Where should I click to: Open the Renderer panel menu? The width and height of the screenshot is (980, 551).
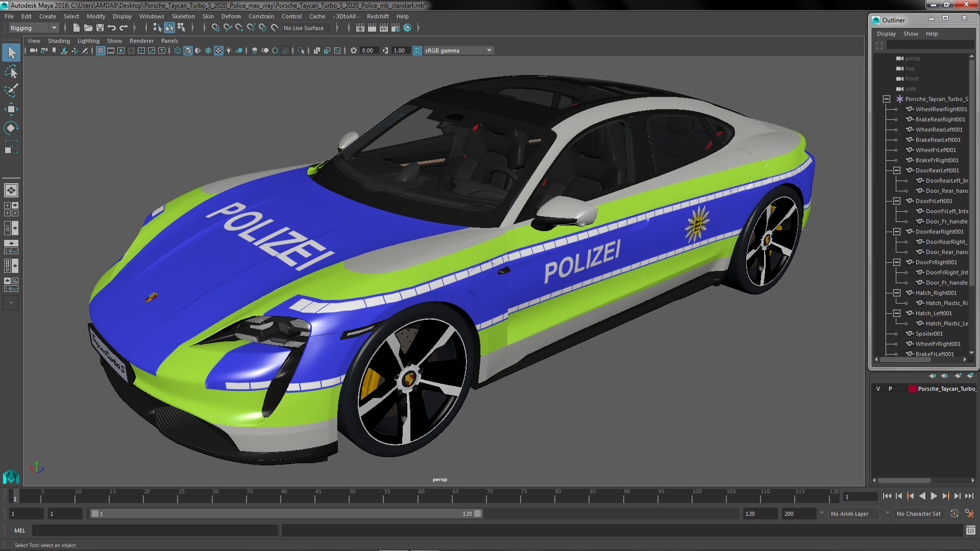point(141,41)
